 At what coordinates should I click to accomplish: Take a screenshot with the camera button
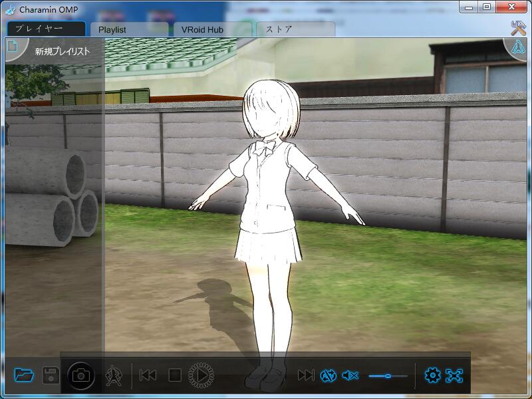click(81, 376)
